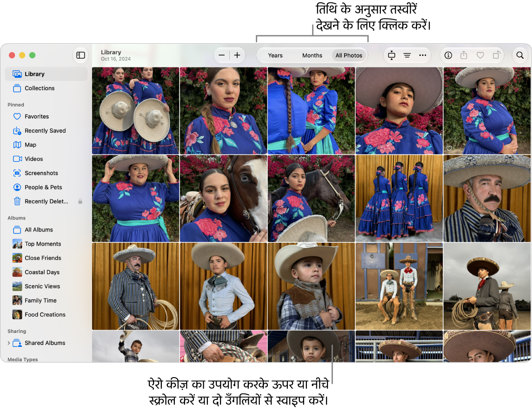Open the Videos collection
This screenshot has height=412, width=532.
point(46,159)
